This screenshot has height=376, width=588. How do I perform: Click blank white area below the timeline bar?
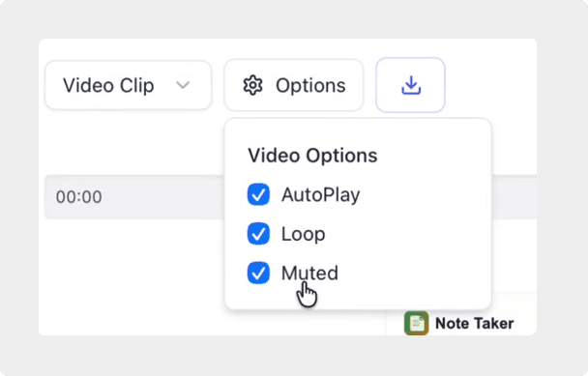pyautogui.click(x=132, y=277)
